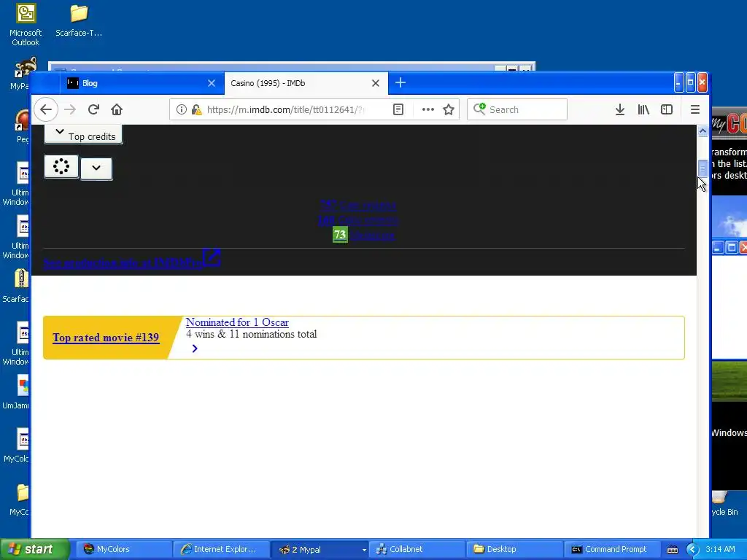Click the vertical scrollbar thumb
Image resolution: width=747 pixels, height=560 pixels.
coord(703,168)
